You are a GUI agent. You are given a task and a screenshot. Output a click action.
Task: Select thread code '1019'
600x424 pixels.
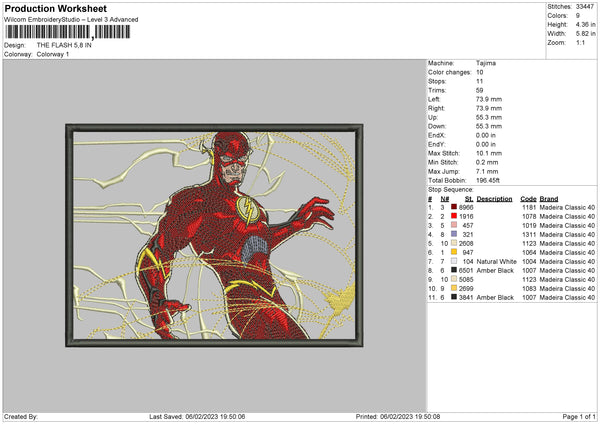pyautogui.click(x=529, y=225)
